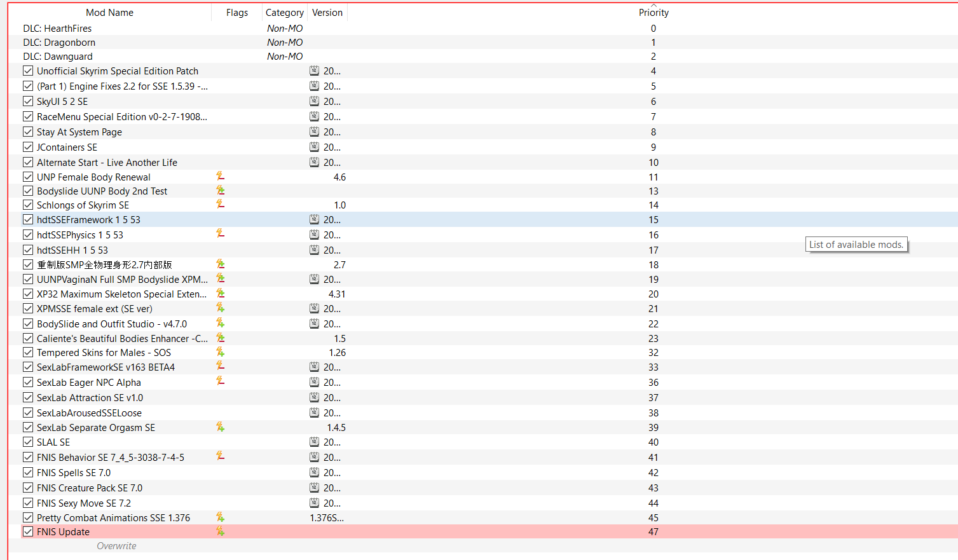Screen dimensions: 958x560
Task: Disable the JContainers SE mod checkbox
Action: [28, 147]
